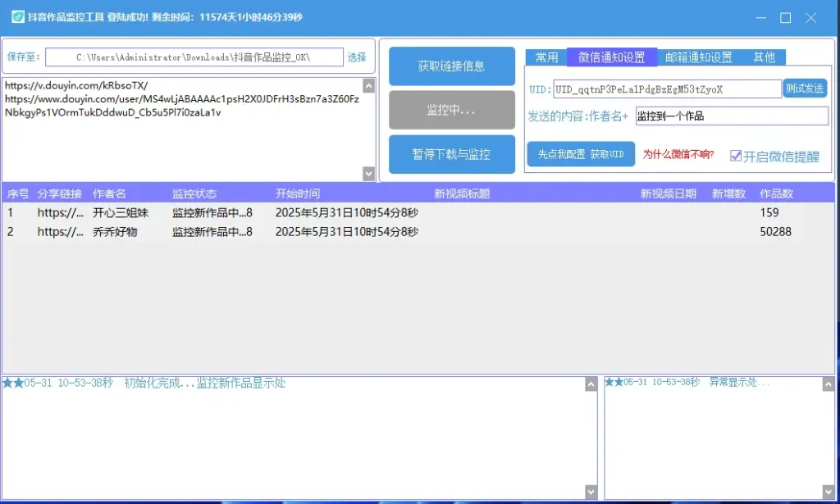Click the UID input field
840x504 pixels.
click(x=667, y=89)
